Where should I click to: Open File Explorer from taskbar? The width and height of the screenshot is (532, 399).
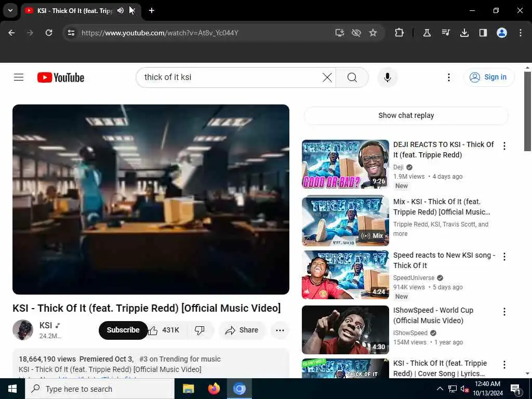tap(188, 389)
